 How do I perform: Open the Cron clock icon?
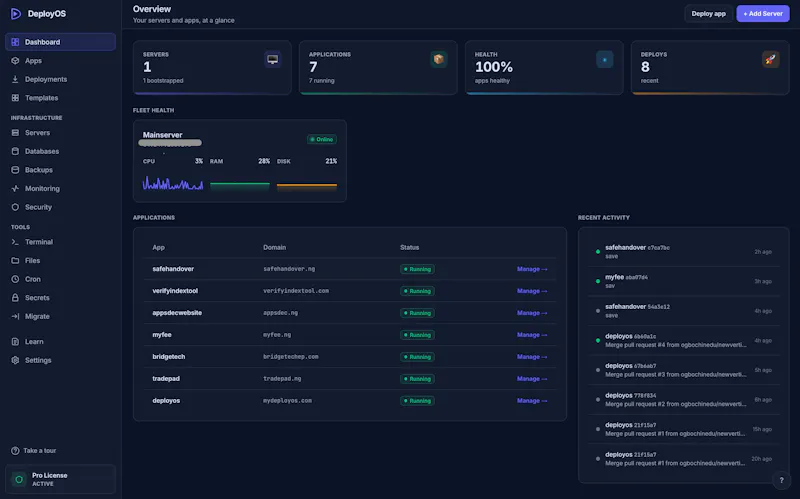(15, 279)
